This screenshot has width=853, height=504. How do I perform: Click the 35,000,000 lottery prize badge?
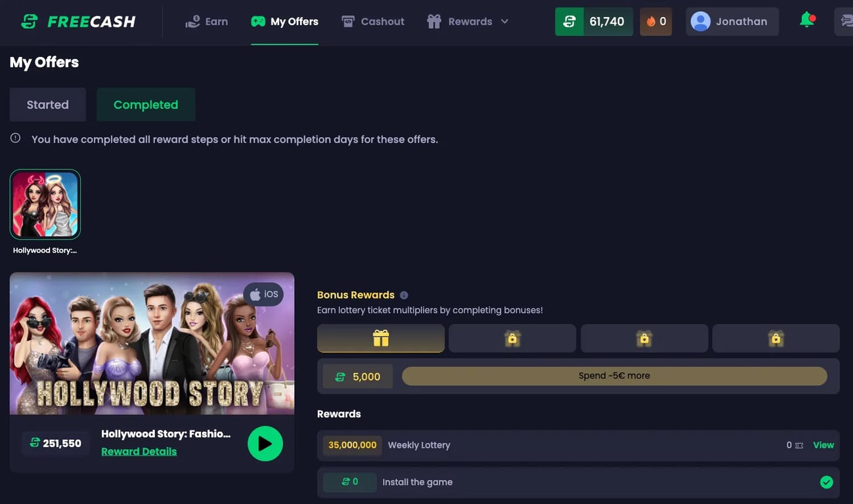[353, 445]
